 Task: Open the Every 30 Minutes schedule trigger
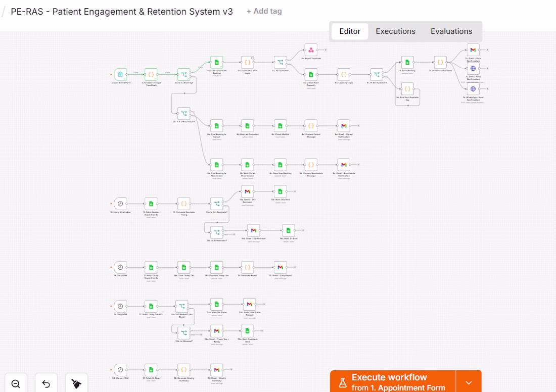point(120,204)
